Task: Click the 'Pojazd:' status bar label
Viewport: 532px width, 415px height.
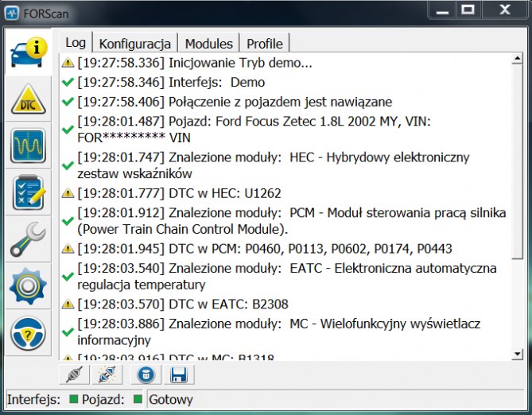Action: 103,399
